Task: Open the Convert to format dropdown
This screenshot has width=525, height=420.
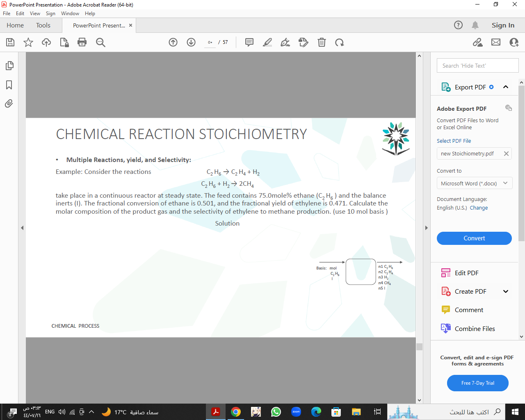Action: pos(474,183)
